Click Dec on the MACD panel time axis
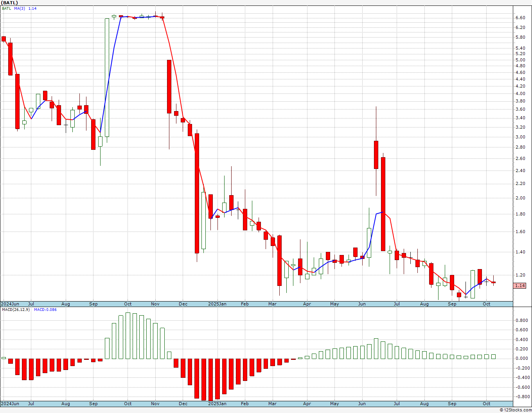 click(x=183, y=404)
